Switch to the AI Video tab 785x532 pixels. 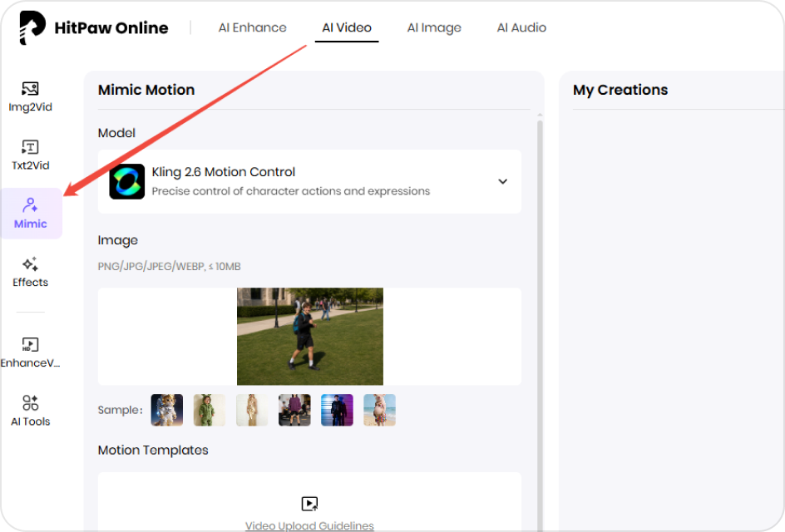[x=347, y=27]
